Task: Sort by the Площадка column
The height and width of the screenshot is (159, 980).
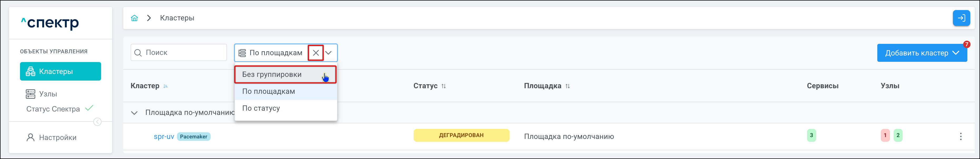Action: point(567,86)
